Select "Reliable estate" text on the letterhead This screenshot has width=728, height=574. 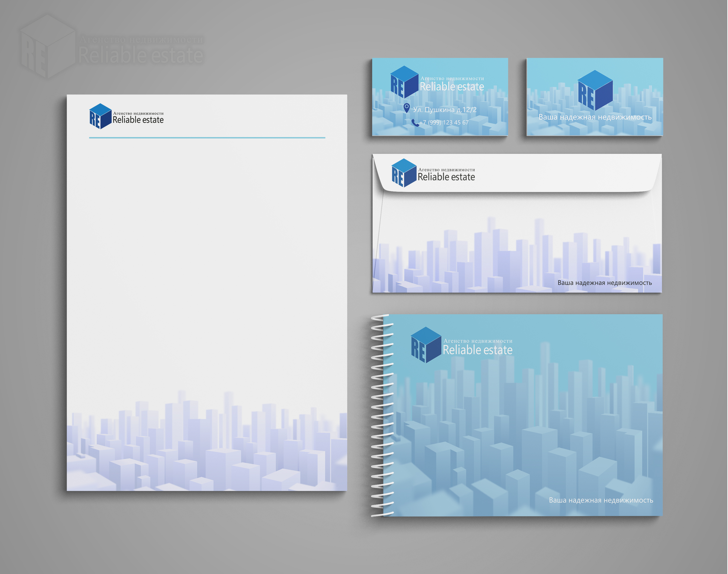coord(138,120)
